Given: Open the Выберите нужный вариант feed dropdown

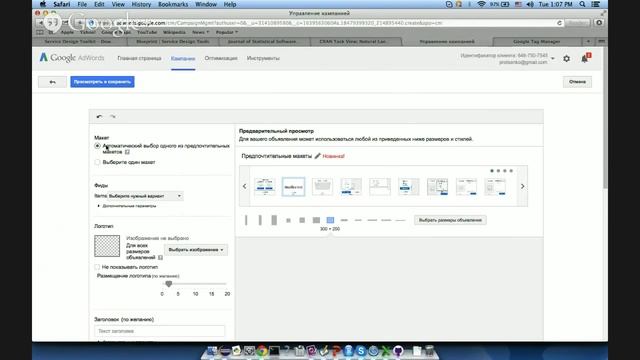Looking at the screenshot, I should click(x=145, y=196).
